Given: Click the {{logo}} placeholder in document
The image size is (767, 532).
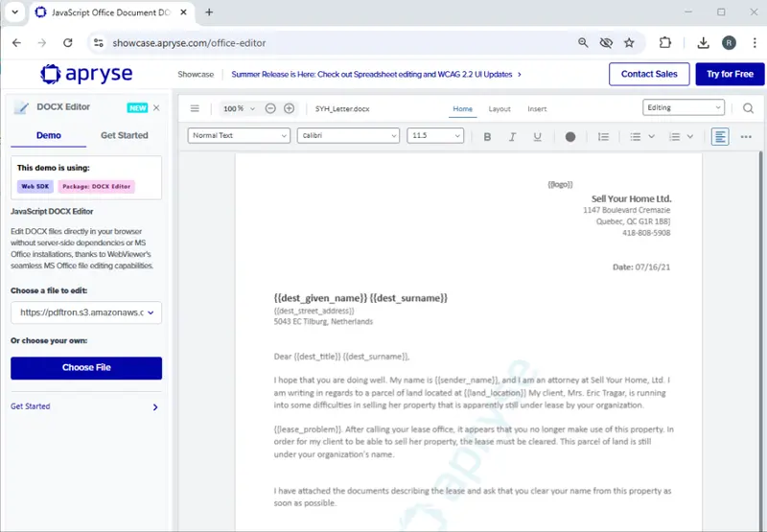Looking at the screenshot, I should [560, 184].
